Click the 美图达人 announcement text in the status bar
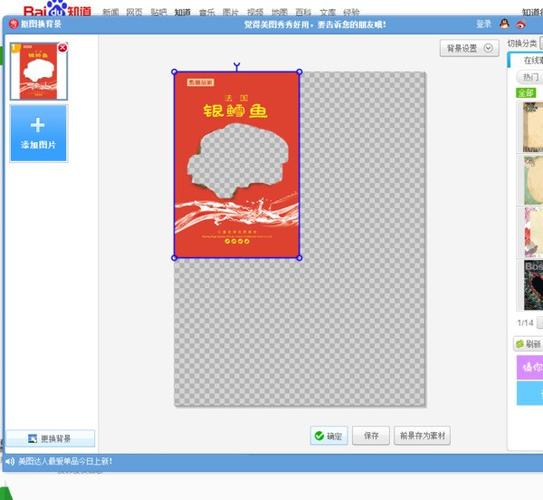The height and width of the screenshot is (500, 543). (65, 461)
